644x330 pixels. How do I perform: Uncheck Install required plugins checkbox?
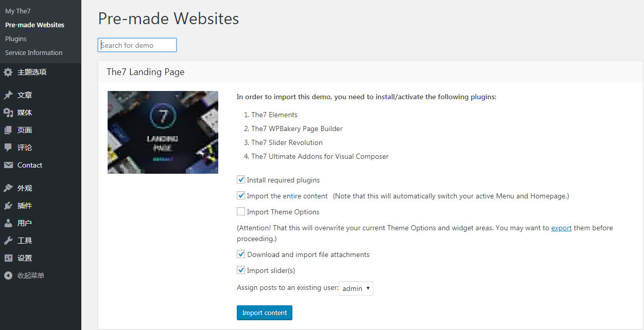tap(241, 180)
